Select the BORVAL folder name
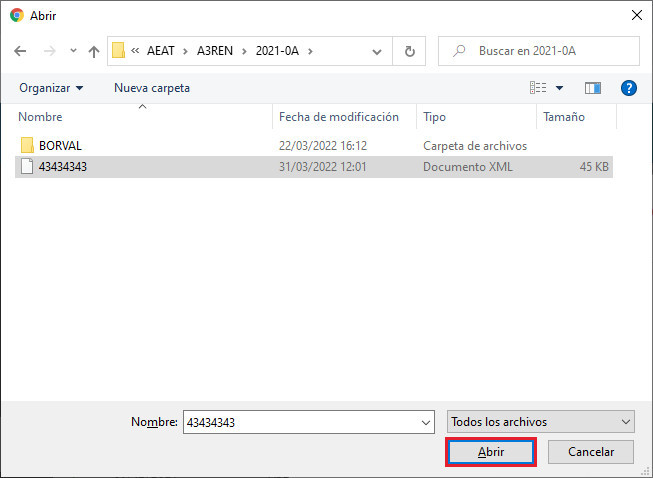 pyautogui.click(x=60, y=146)
